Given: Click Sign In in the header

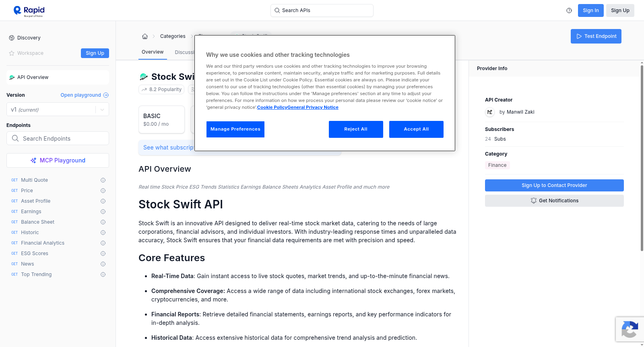Looking at the screenshot, I should point(591,10).
